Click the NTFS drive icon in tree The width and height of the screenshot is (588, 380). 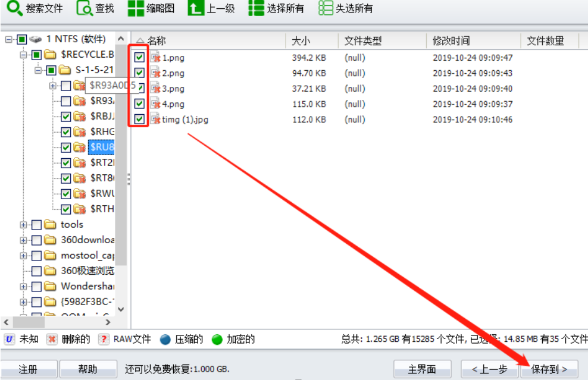click(x=36, y=39)
